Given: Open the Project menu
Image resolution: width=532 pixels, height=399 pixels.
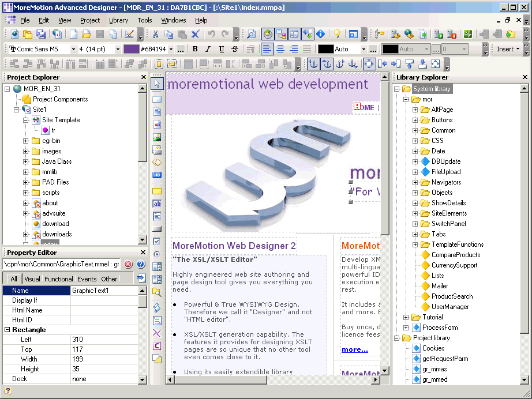Looking at the screenshot, I should tap(90, 20).
